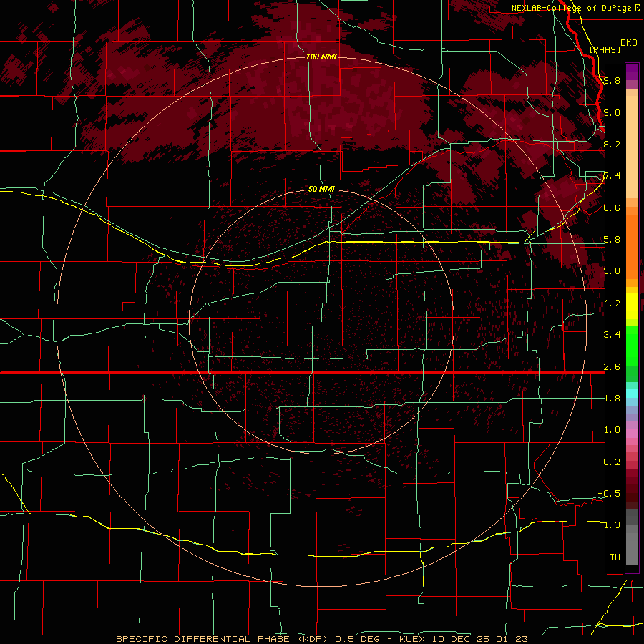Click the [PHAS] label above color bar
Image resolution: width=644 pixels, height=644 pixels.
point(605,49)
